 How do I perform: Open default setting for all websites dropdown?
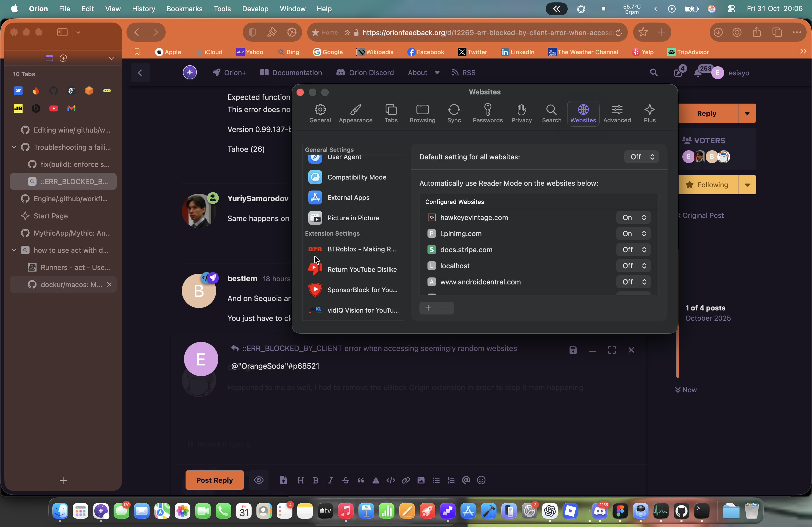point(641,157)
